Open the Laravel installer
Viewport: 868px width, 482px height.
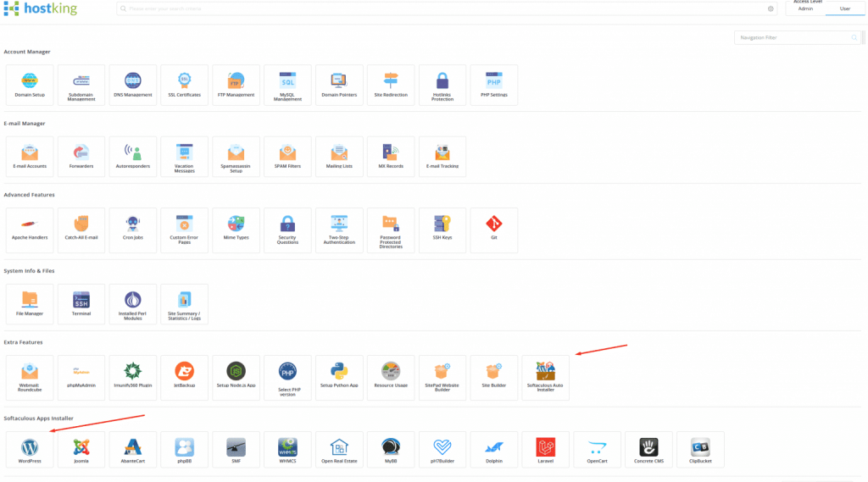[546, 451]
